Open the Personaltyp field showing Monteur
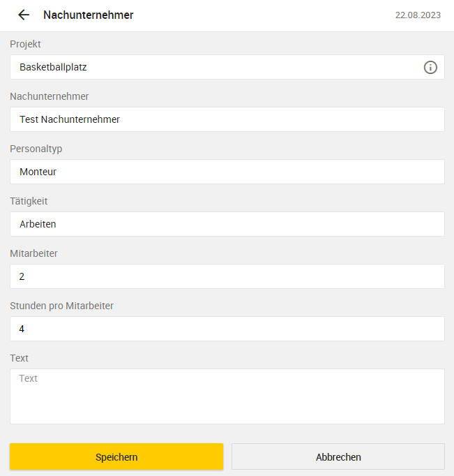Viewport: 454px width, 476px height. (227, 172)
